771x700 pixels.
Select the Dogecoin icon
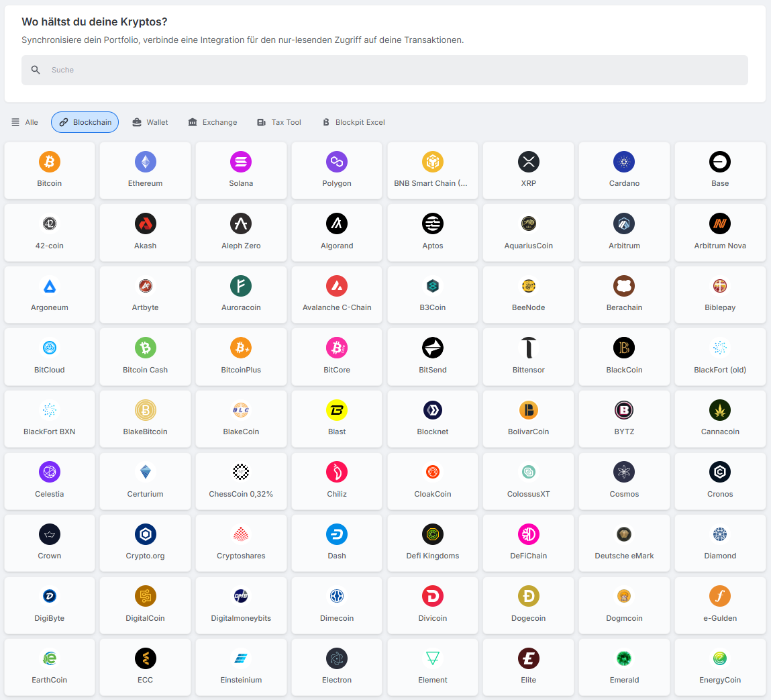(529, 596)
